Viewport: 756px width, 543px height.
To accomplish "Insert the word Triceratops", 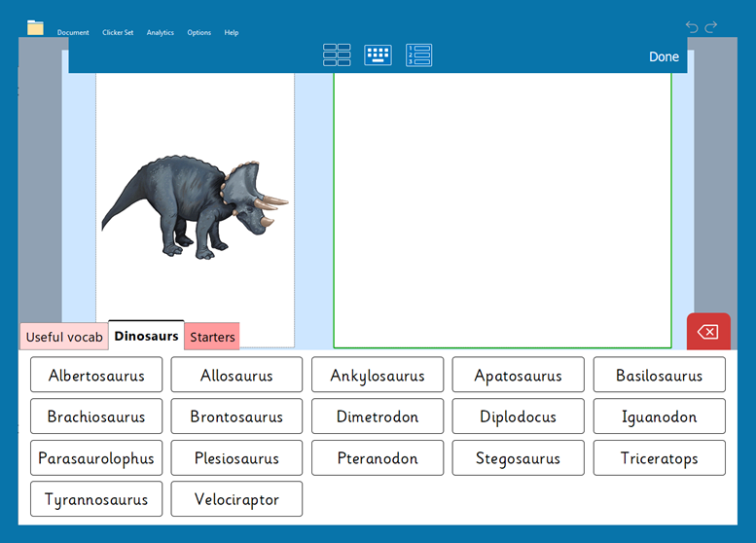I will pos(660,458).
